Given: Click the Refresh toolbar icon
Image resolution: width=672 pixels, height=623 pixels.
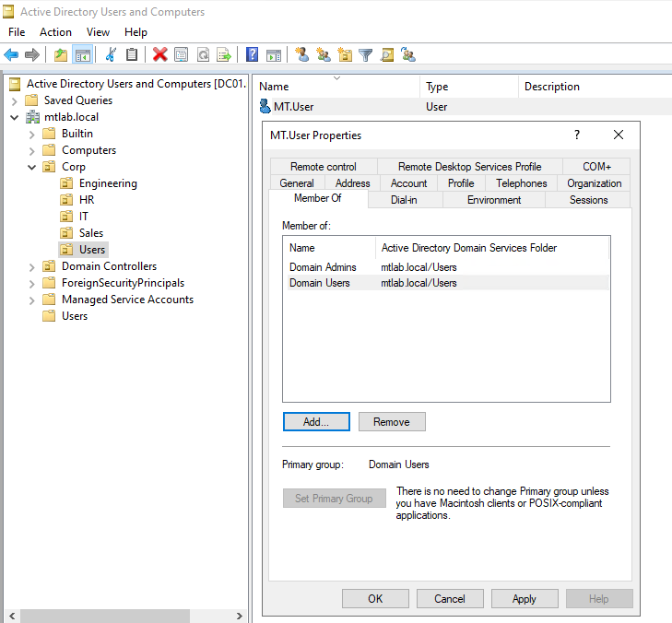Looking at the screenshot, I should pos(203,55).
